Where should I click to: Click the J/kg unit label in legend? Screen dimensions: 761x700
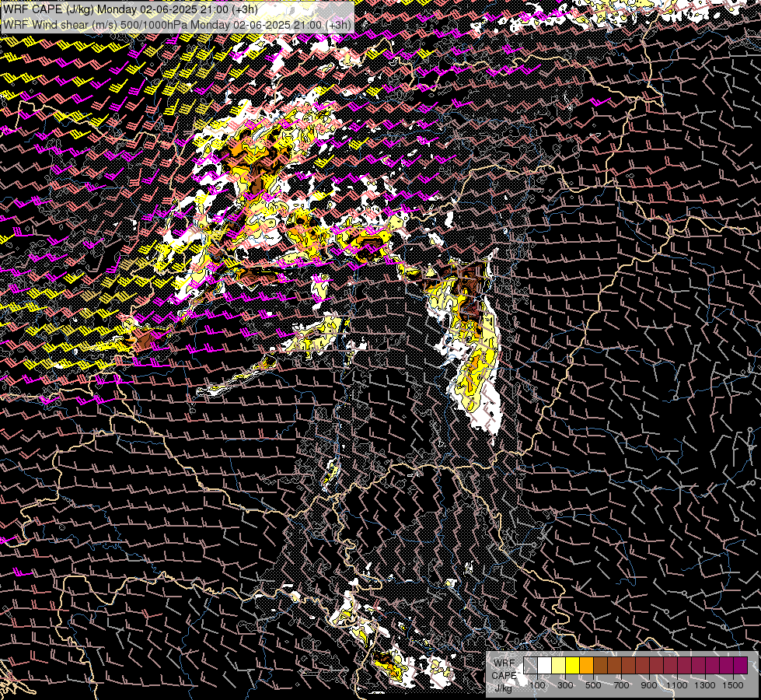tap(503, 688)
